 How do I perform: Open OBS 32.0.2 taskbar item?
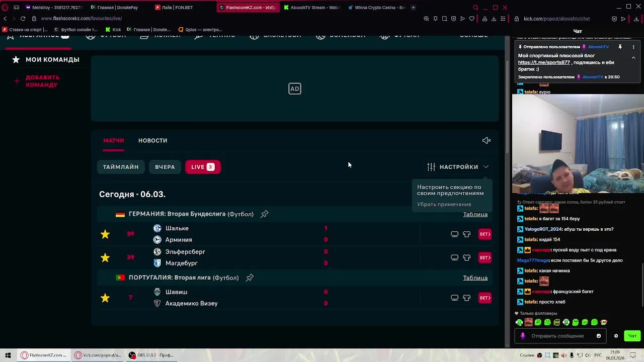[151, 355]
